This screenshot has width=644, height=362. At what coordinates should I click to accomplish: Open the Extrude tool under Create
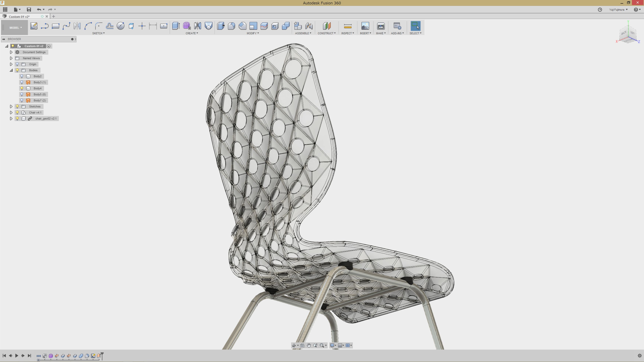pos(176,26)
